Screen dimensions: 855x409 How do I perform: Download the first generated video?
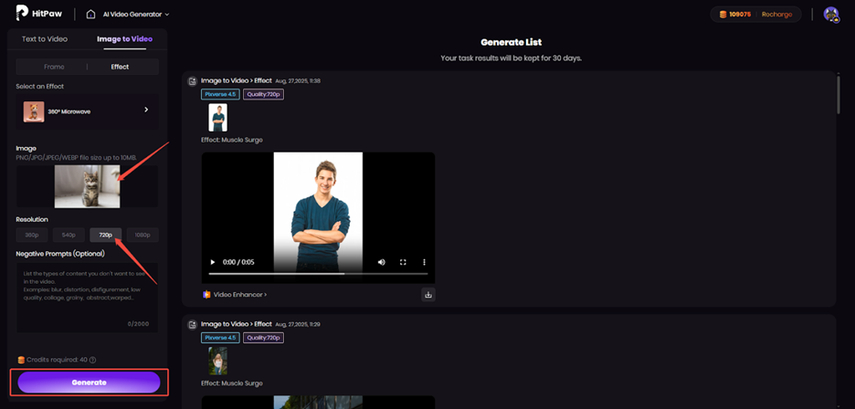click(x=428, y=295)
